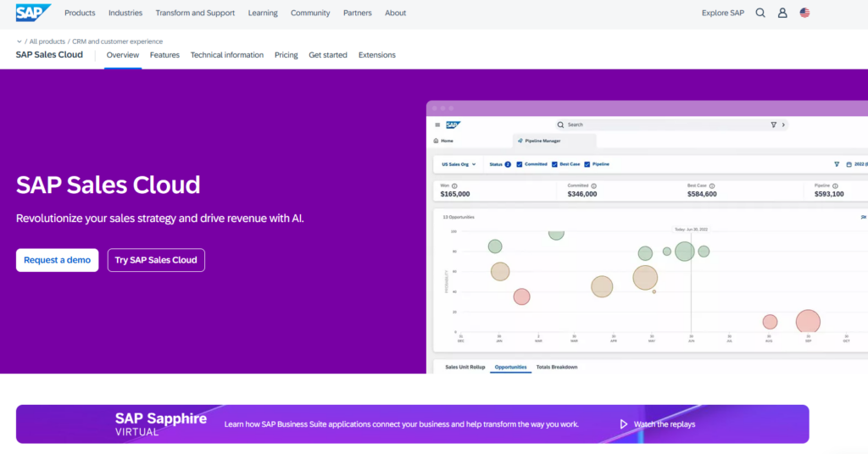The width and height of the screenshot is (868, 454).
Task: Select the Overview tab
Action: click(x=123, y=55)
